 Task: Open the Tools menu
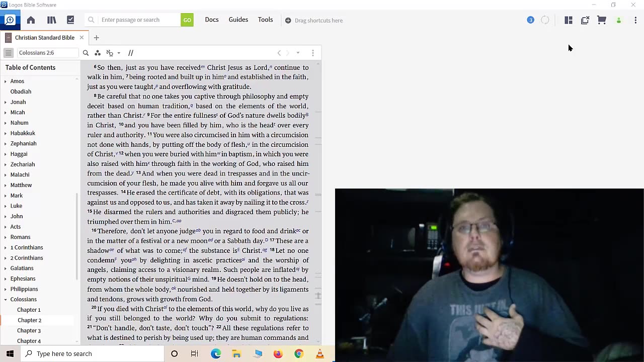point(266,20)
